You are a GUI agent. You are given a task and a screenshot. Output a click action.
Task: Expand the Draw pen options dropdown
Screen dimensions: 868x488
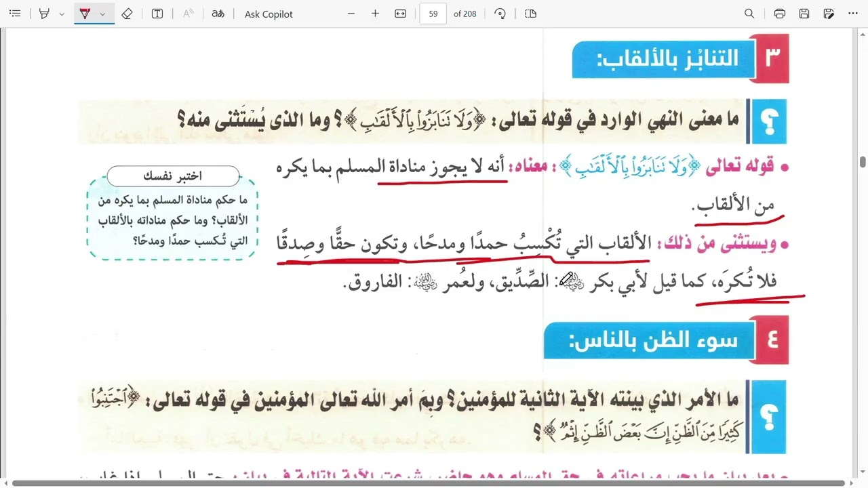coord(103,14)
